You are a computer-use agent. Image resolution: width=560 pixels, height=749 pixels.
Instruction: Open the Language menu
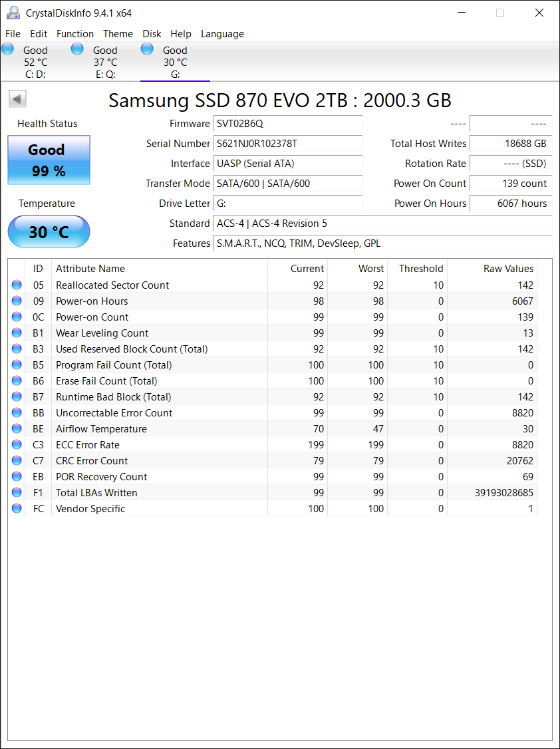pyautogui.click(x=222, y=34)
